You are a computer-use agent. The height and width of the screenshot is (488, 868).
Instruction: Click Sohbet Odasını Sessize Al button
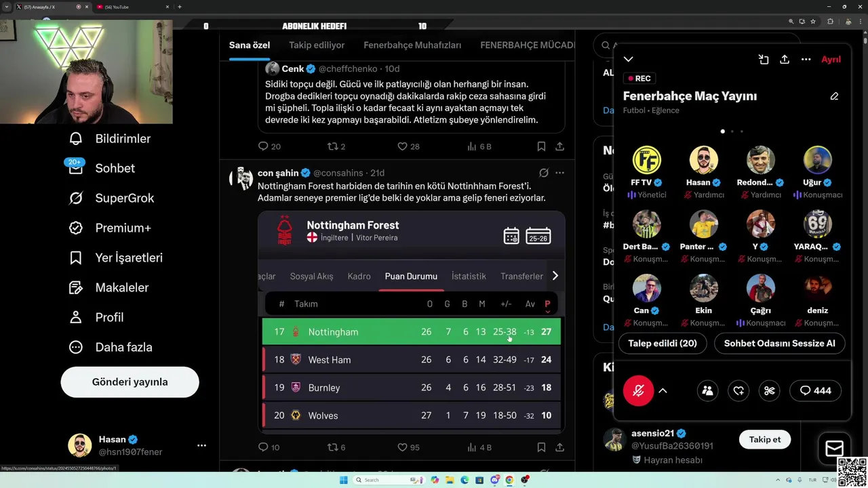point(779,343)
